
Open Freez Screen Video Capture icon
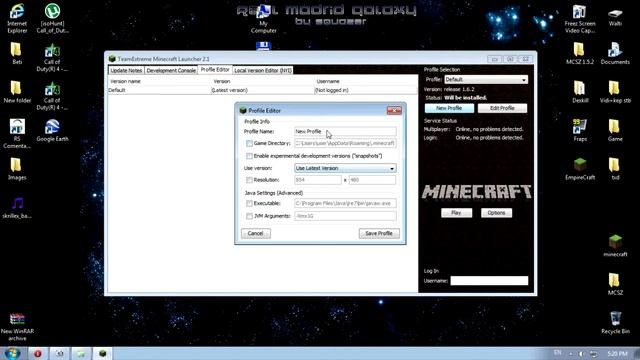pyautogui.click(x=580, y=18)
